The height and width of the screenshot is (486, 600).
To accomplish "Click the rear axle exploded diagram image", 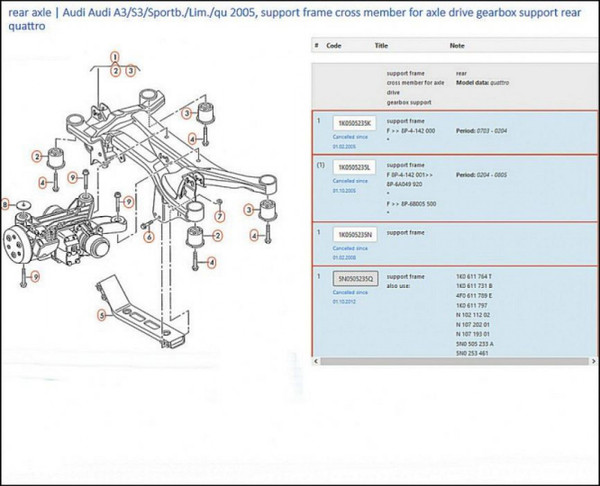I will point(150,200).
